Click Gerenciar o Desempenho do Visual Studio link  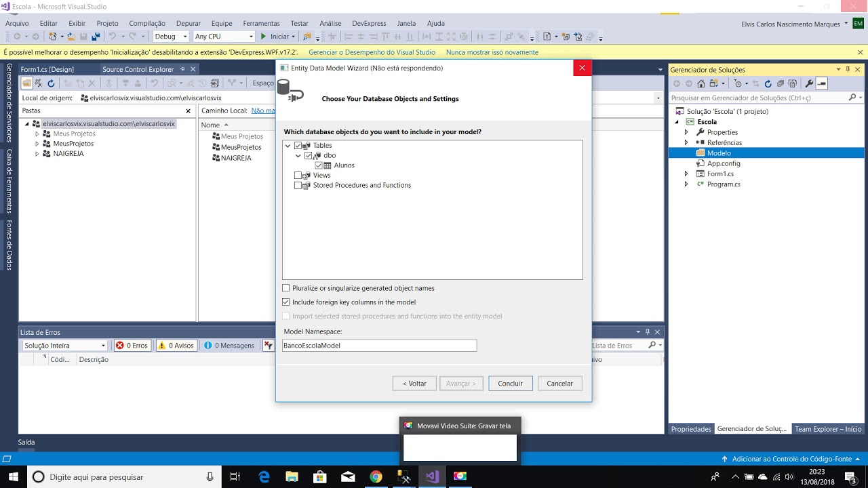point(372,52)
